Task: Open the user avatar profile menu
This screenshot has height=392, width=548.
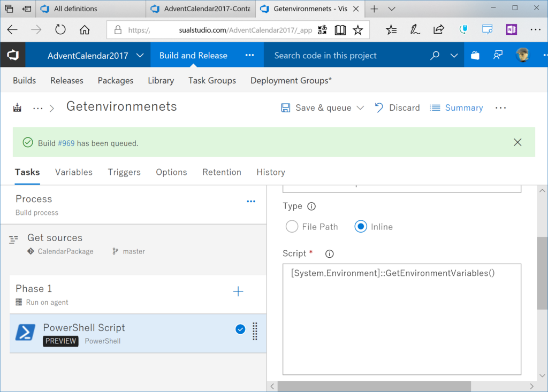Action: [522, 55]
